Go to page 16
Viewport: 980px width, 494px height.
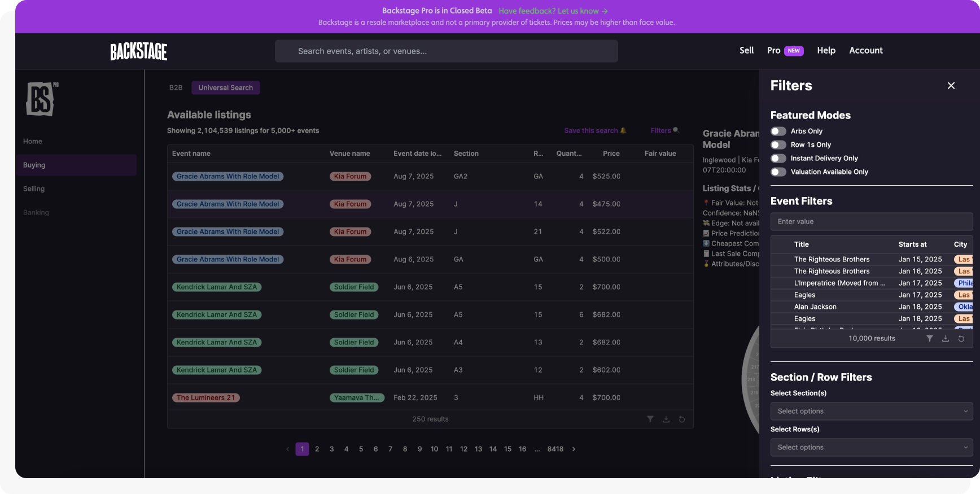click(x=523, y=449)
